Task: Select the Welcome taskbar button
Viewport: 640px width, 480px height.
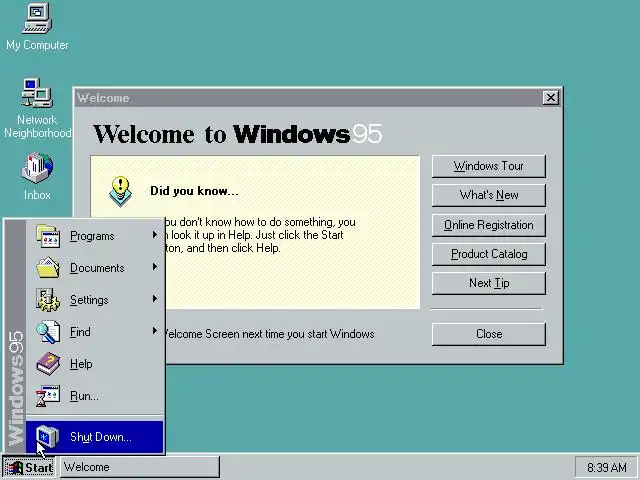Action: 140,467
